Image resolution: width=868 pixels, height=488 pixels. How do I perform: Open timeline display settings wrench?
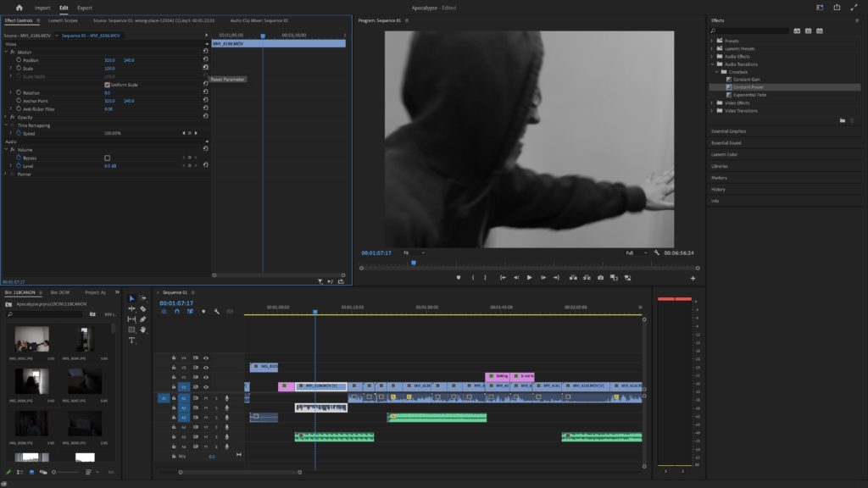coord(217,311)
